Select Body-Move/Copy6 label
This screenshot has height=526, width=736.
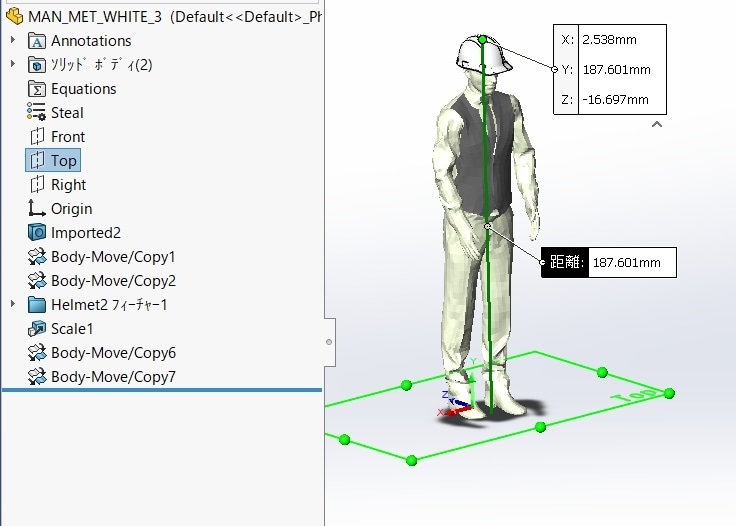(x=113, y=353)
